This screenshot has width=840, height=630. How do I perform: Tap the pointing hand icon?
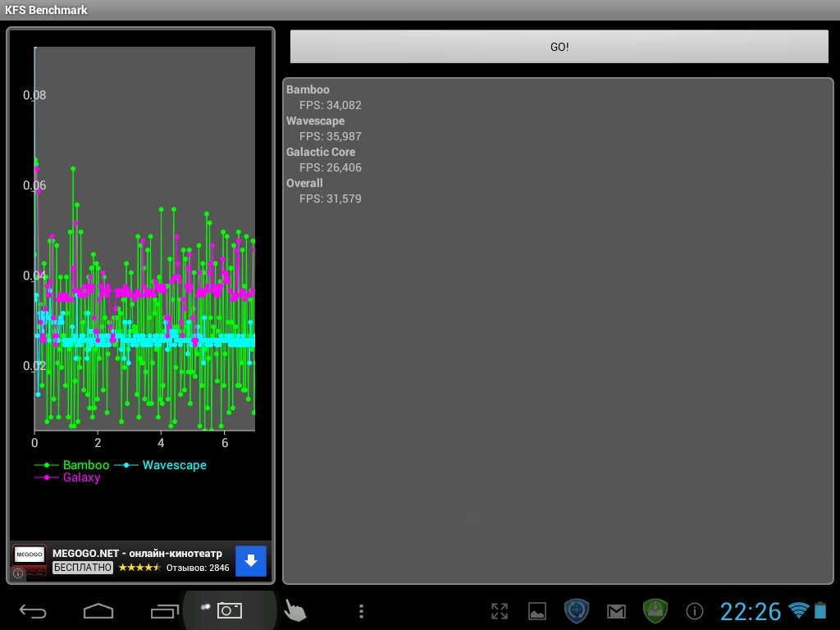coord(294,610)
